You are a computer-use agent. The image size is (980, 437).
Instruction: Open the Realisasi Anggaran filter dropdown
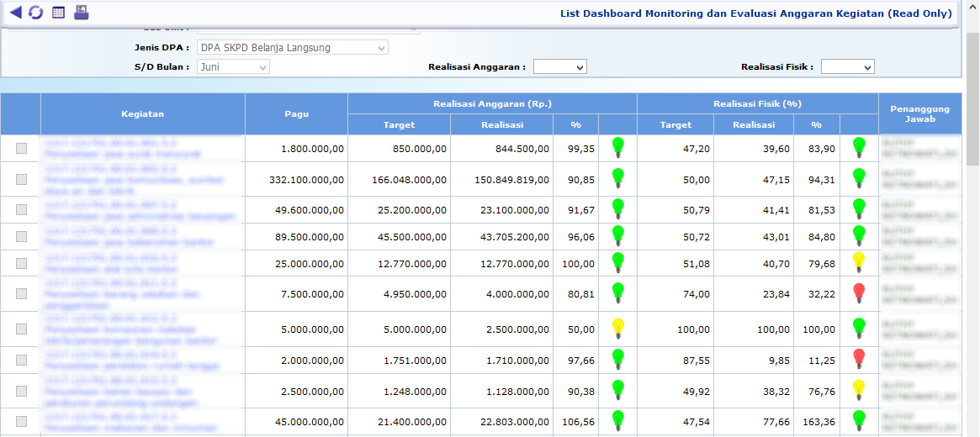click(x=559, y=67)
